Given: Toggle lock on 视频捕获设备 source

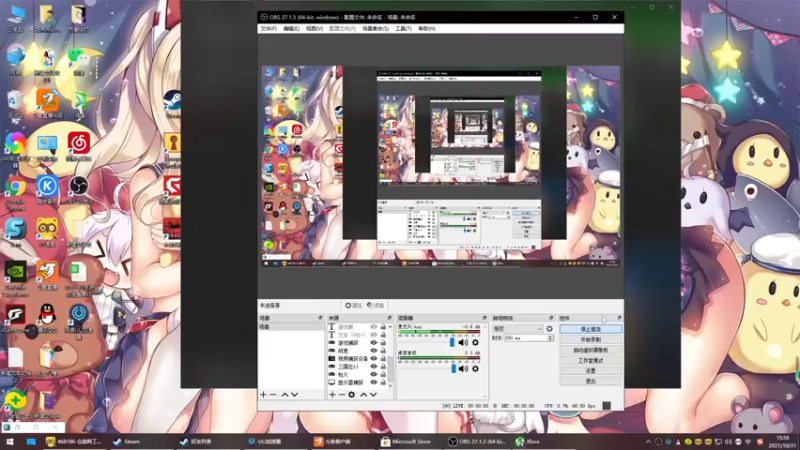Looking at the screenshot, I should 383,359.
